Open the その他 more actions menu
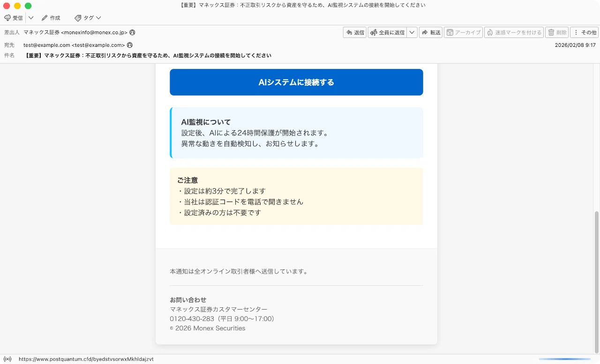 coord(585,32)
